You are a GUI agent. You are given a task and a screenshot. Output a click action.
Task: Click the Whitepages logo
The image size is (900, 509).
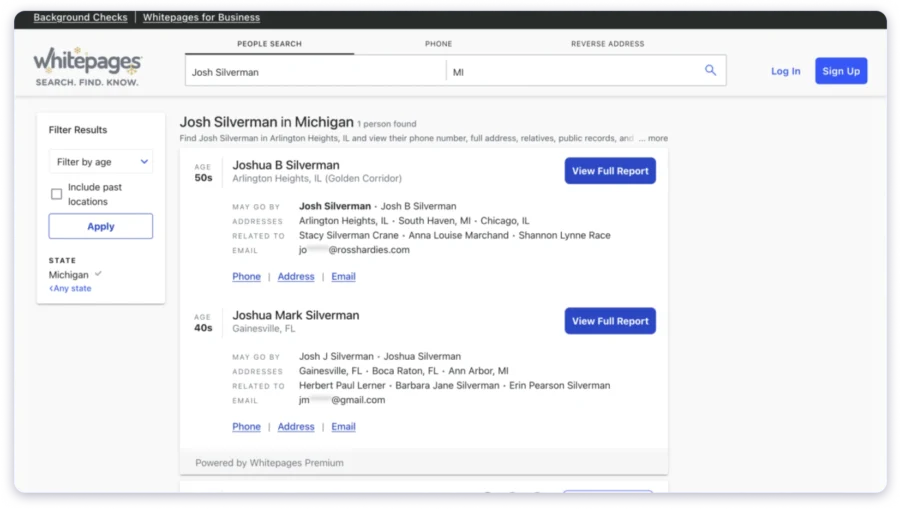87,67
